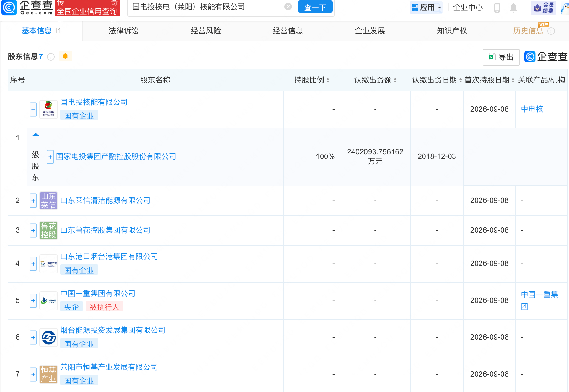Open the 山东鲁花控股集团有限公司 link
This screenshot has width=569, height=392.
[105, 230]
